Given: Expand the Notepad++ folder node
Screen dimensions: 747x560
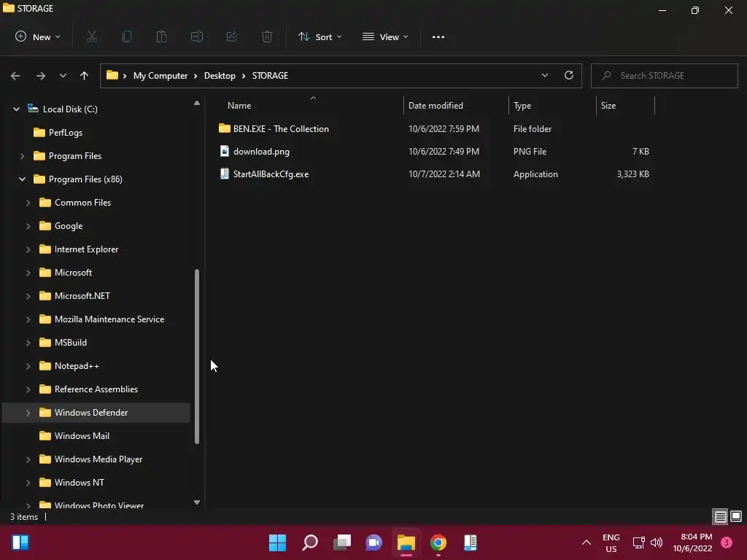Looking at the screenshot, I should pyautogui.click(x=28, y=366).
